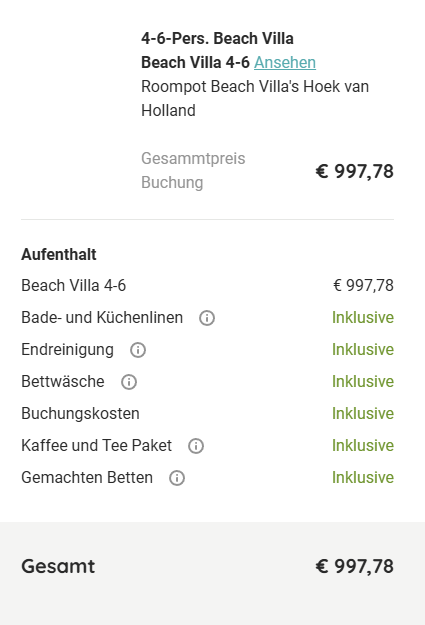This screenshot has width=425, height=625.
Task: Click Inklusive next to Gemachten Betten
Action: (x=363, y=477)
